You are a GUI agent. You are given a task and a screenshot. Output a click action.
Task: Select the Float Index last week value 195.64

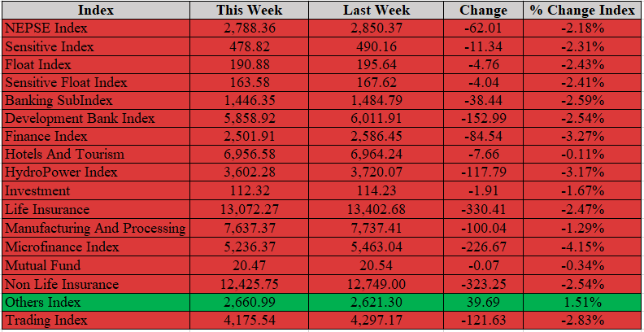[376, 64]
